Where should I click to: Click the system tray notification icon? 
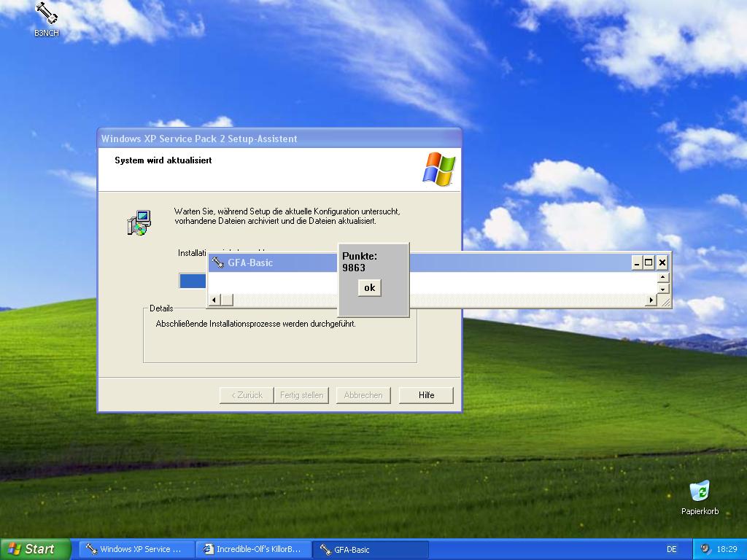tap(705, 549)
